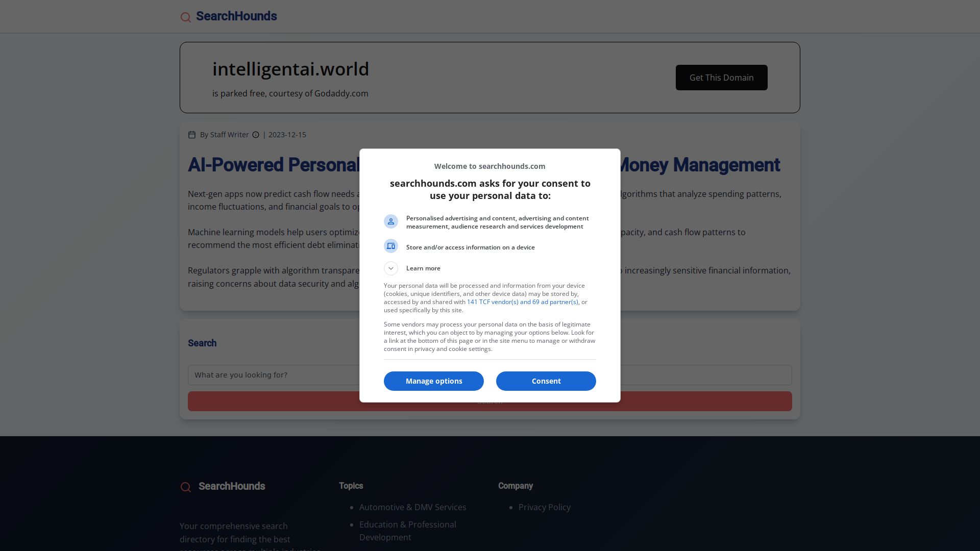This screenshot has width=980, height=551.
Task: Open the 141 TCF vendors and ad partners link
Action: [x=523, y=302]
